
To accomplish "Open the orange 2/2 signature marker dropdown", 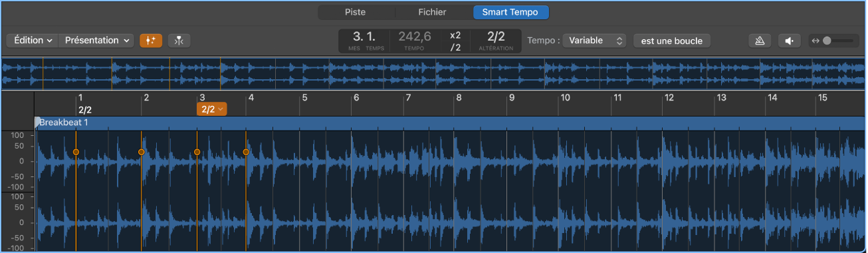I will point(212,109).
